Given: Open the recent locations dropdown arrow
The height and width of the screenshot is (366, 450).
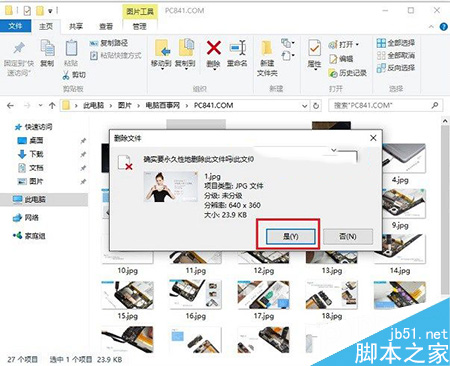Looking at the screenshot, I should pyautogui.click(x=40, y=106).
